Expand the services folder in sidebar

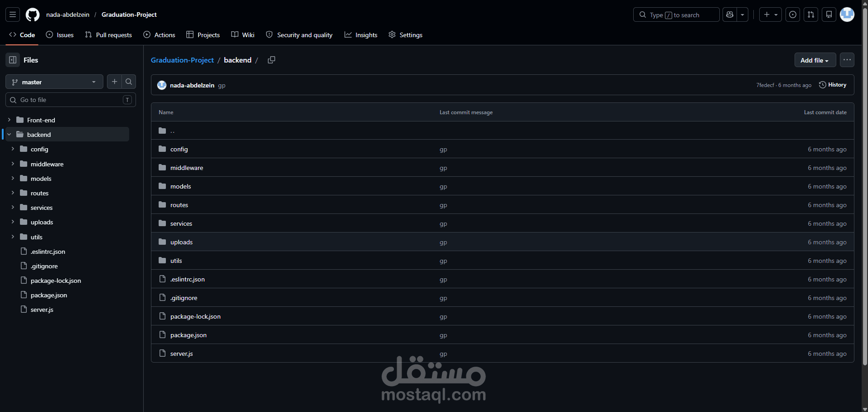click(x=13, y=207)
